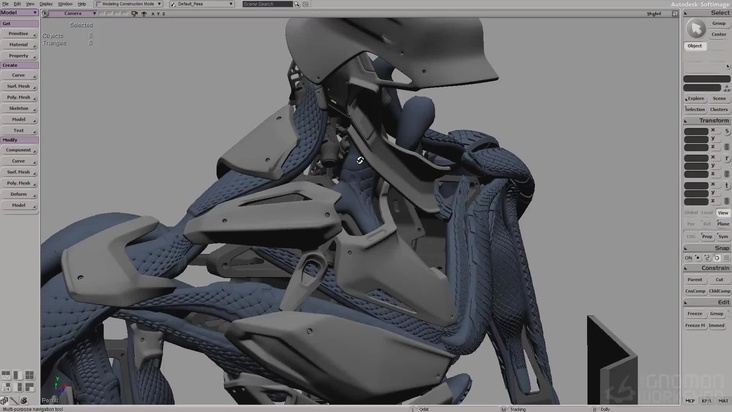Toggle the Sym symmetry mode
732x412 pixels.
pos(723,236)
